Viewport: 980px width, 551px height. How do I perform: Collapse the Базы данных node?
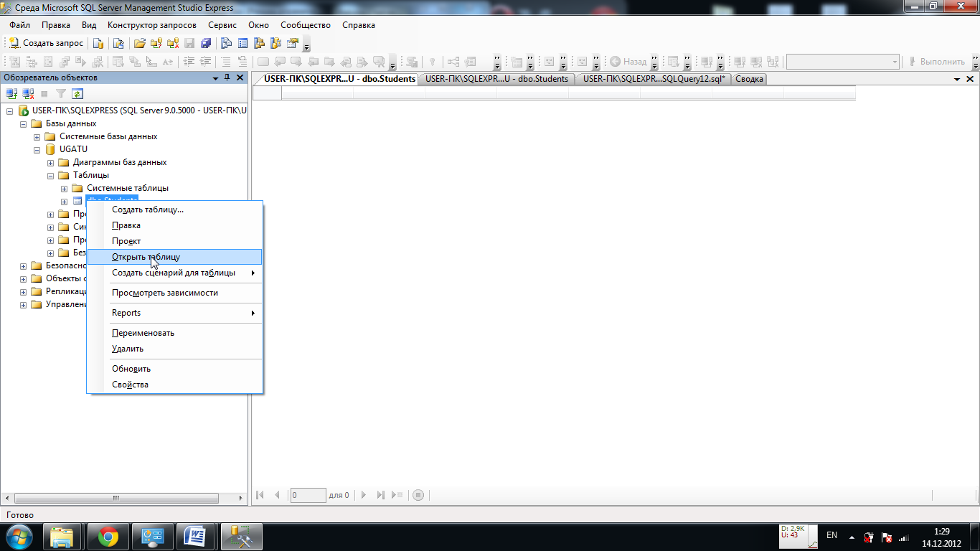[24, 123]
